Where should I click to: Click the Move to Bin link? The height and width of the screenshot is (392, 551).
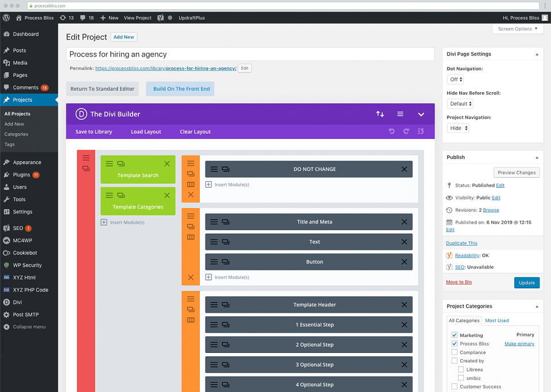click(459, 282)
